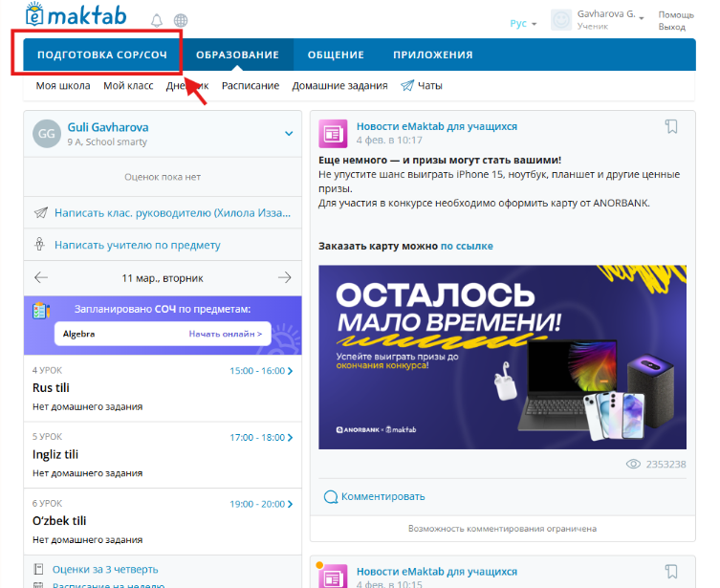
Task: Click the notification bell icon
Action: coord(157,20)
